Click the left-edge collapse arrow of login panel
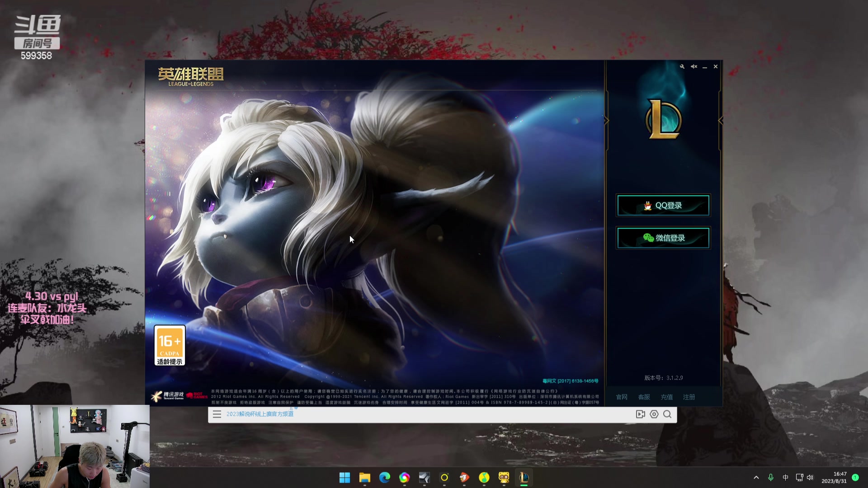The width and height of the screenshot is (868, 488). click(x=607, y=120)
